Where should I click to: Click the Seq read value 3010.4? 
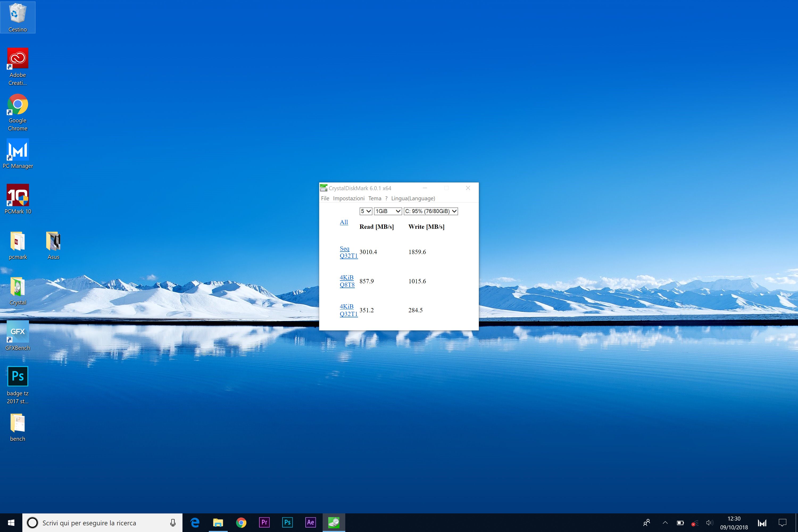pos(368,252)
